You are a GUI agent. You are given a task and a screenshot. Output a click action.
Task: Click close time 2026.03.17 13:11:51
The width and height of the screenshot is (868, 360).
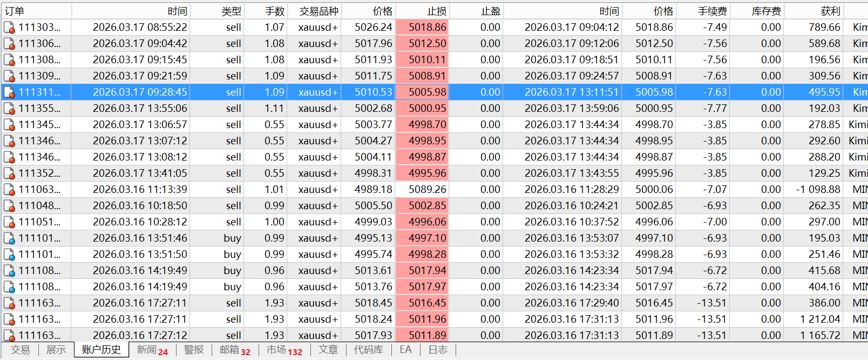pyautogui.click(x=572, y=92)
